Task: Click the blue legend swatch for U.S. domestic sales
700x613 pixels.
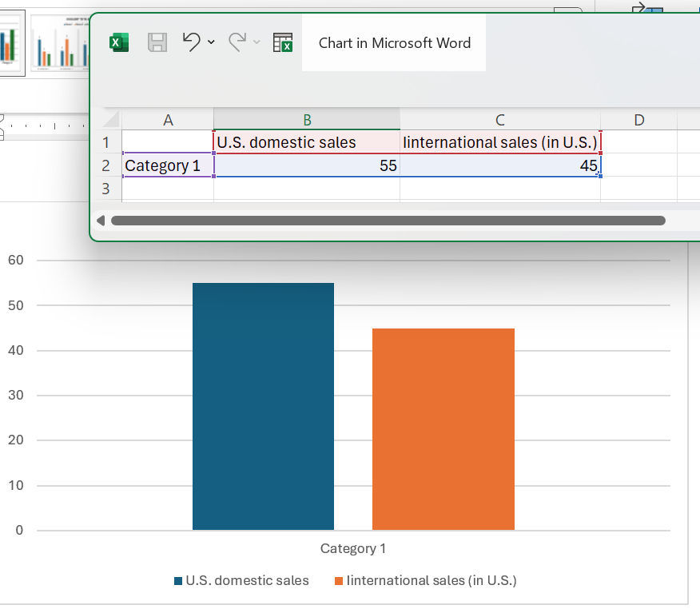Action: click(x=178, y=581)
